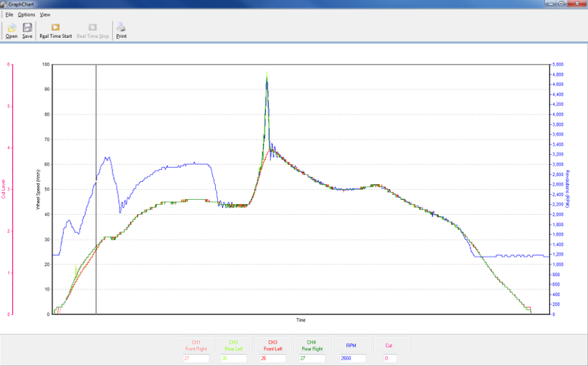The width and height of the screenshot is (588, 366).
Task: Click the Time axis label
Action: click(300, 320)
